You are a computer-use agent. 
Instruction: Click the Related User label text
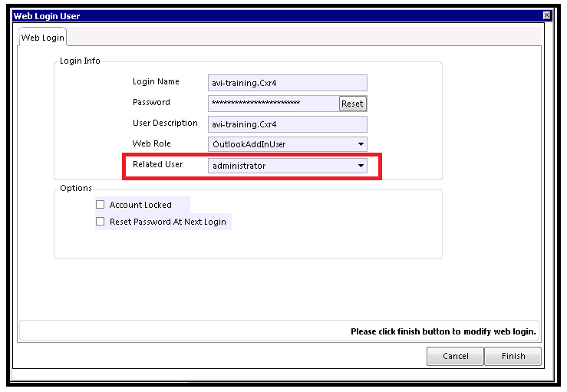157,164
